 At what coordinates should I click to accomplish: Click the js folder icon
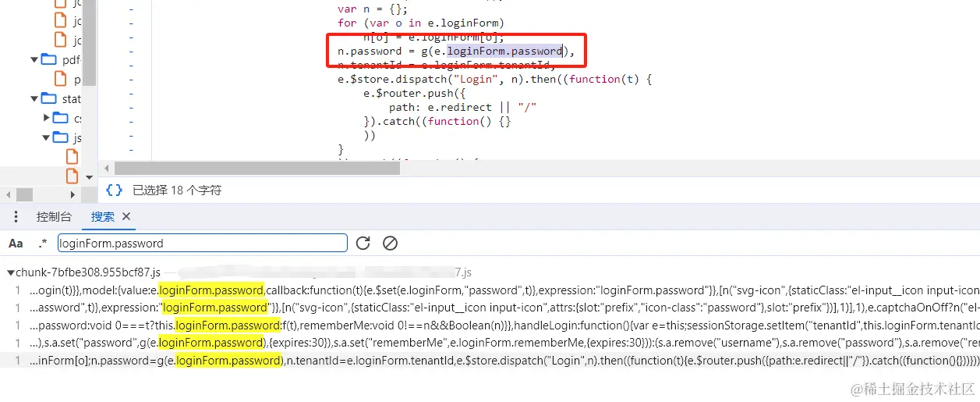61,138
